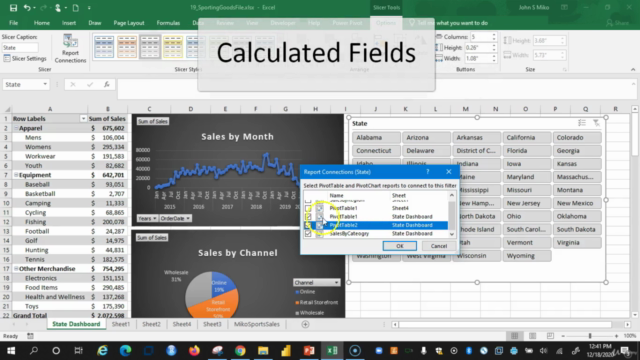640x360 pixels.
Task: Open Customize Quick Access Toolbar dropdown
Action: 89,8
